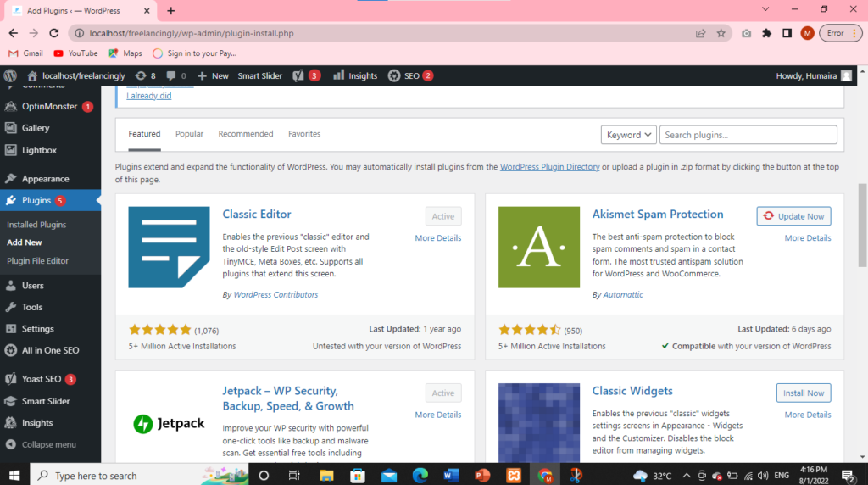Viewport: 868px width, 485px height.
Task: Click the Jetpack plugin logo
Action: [169, 424]
